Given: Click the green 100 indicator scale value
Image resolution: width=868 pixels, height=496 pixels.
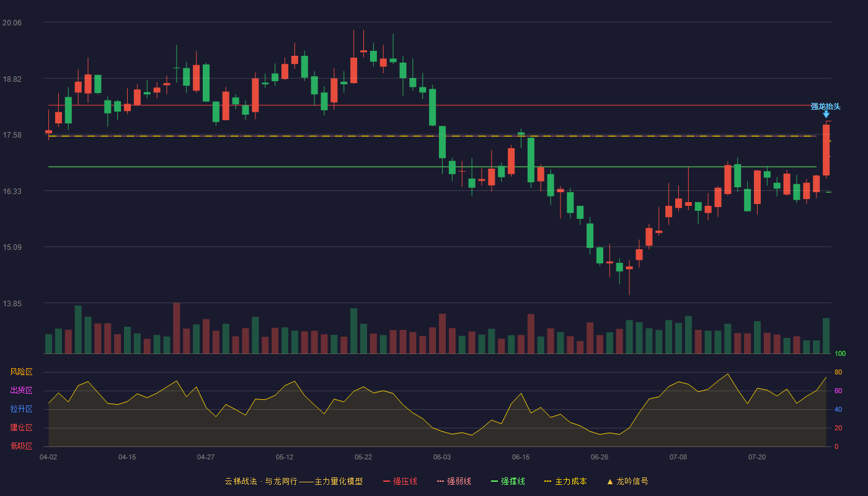Looking at the screenshot, I should click(x=840, y=354).
